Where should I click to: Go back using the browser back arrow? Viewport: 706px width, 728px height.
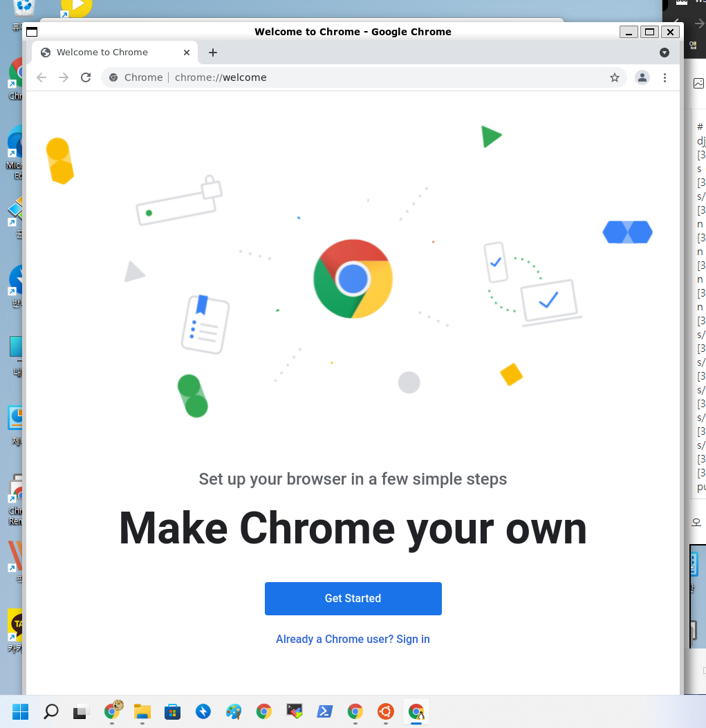click(x=41, y=77)
